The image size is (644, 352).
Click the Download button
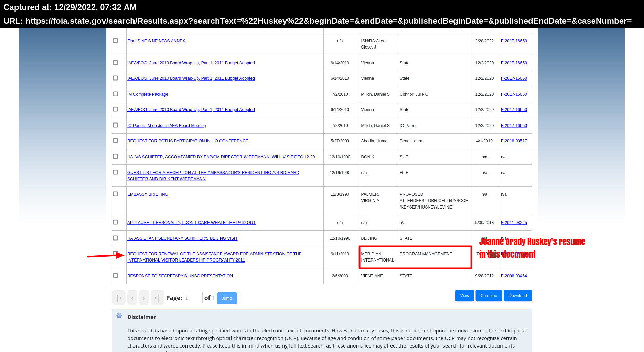click(517, 296)
